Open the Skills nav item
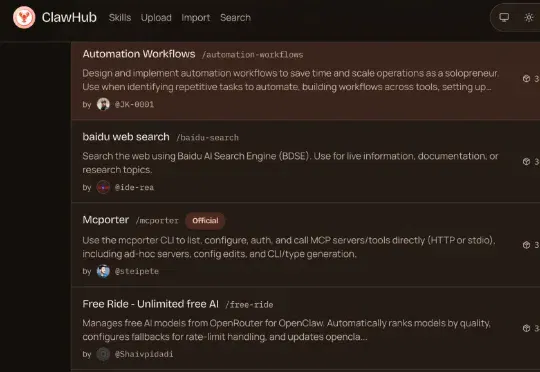 [120, 18]
